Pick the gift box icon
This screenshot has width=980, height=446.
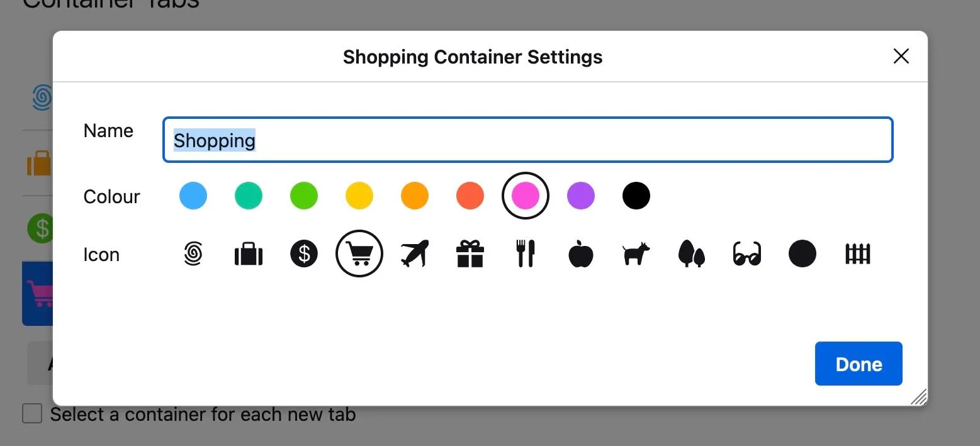pos(470,254)
